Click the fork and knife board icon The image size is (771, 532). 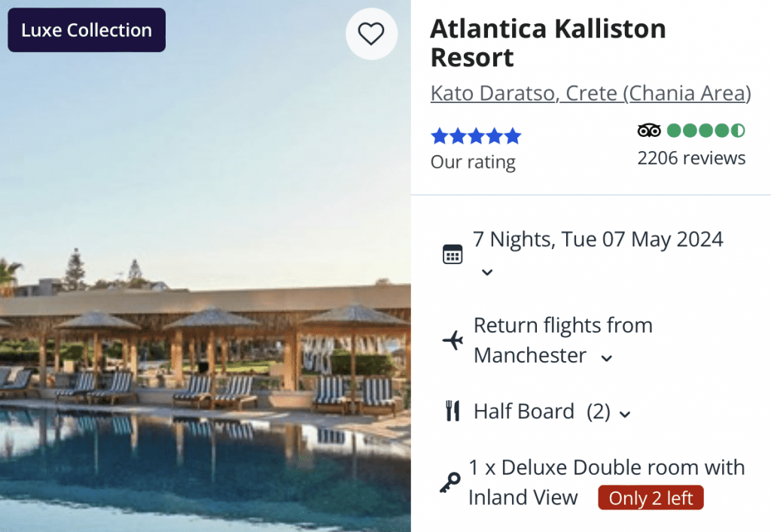(452, 412)
